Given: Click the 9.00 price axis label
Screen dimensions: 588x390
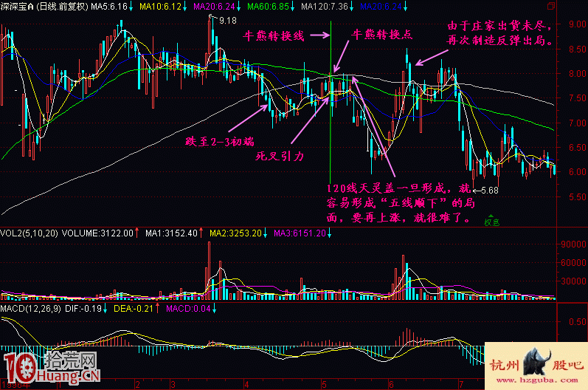Looking at the screenshot, I should (x=578, y=24).
